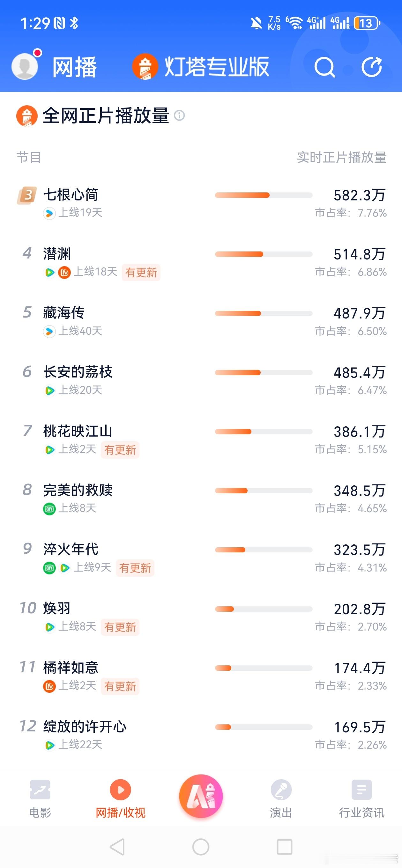The image size is (402, 868).
Task: Open the 绽放的许开心 show entry
Action: pyautogui.click(x=201, y=735)
